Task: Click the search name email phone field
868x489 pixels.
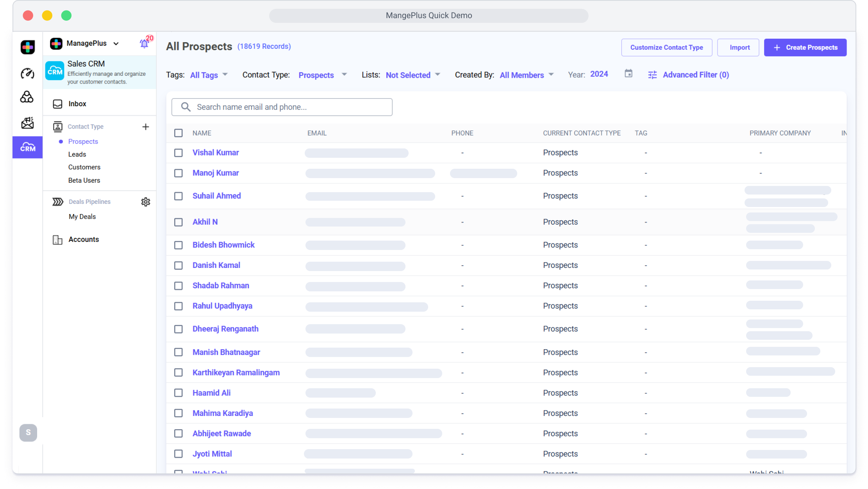Action: pos(282,107)
